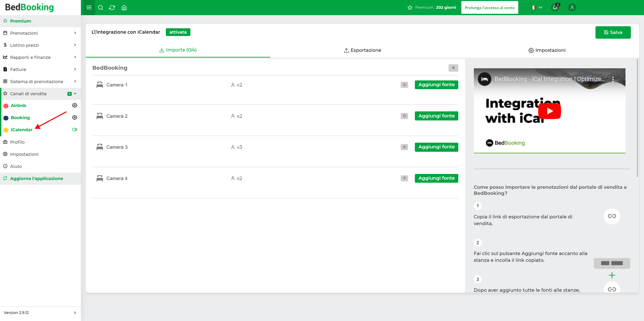Click the BedBooking room count badge 4
The width and height of the screenshot is (644, 321).
pyautogui.click(x=453, y=68)
